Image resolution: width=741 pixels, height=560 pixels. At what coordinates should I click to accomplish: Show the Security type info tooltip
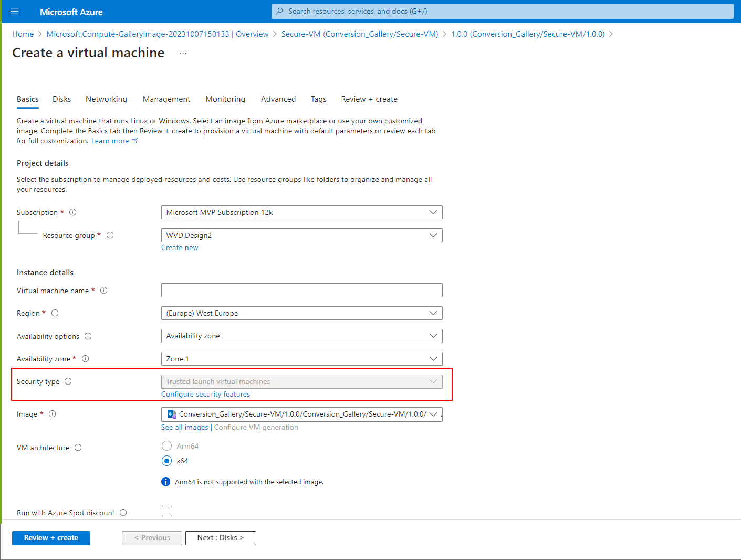(68, 381)
